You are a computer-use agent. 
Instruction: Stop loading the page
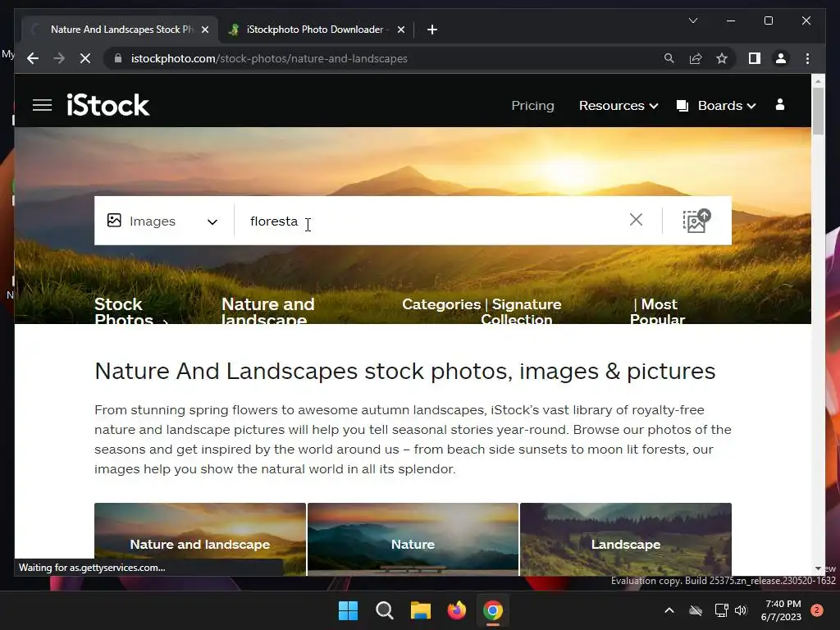[85, 58]
